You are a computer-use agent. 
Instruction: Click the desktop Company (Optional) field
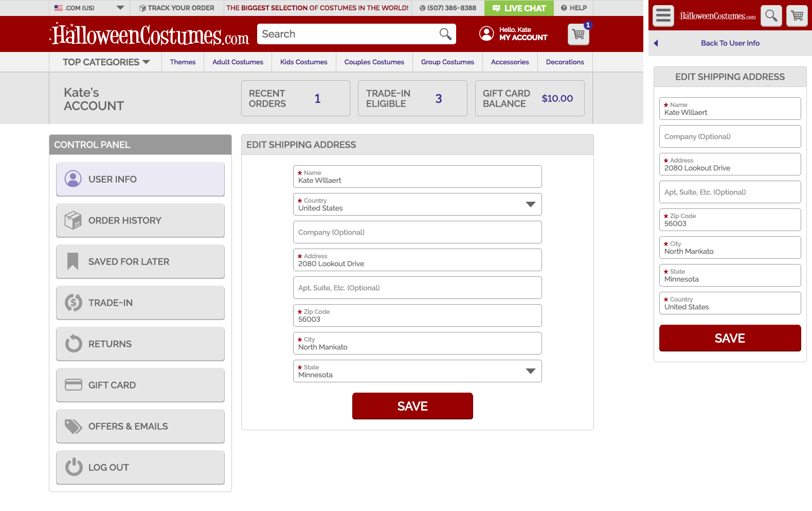click(x=417, y=232)
